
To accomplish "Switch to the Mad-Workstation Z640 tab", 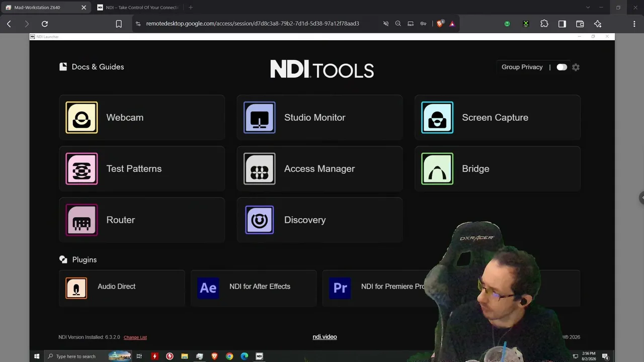I will (x=44, y=8).
